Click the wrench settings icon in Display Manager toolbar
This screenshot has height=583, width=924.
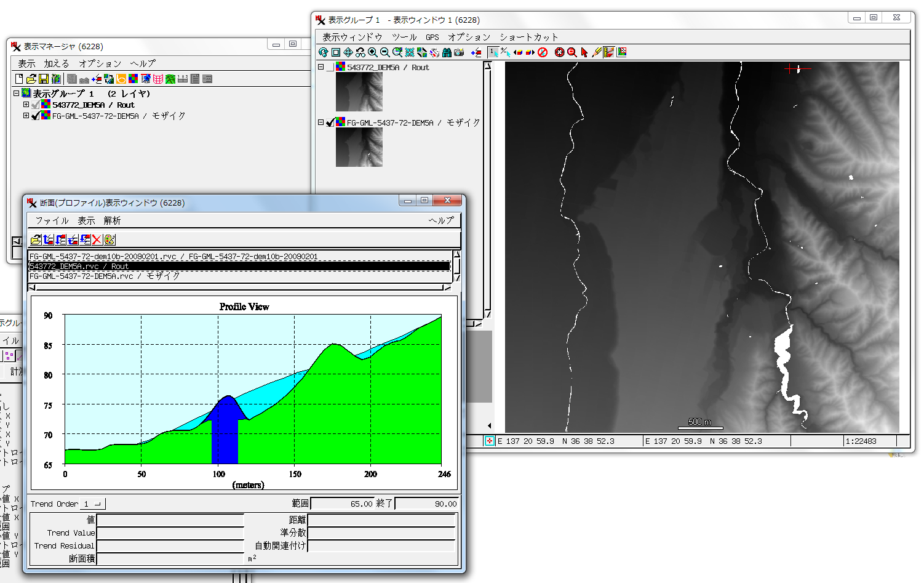coord(56,79)
